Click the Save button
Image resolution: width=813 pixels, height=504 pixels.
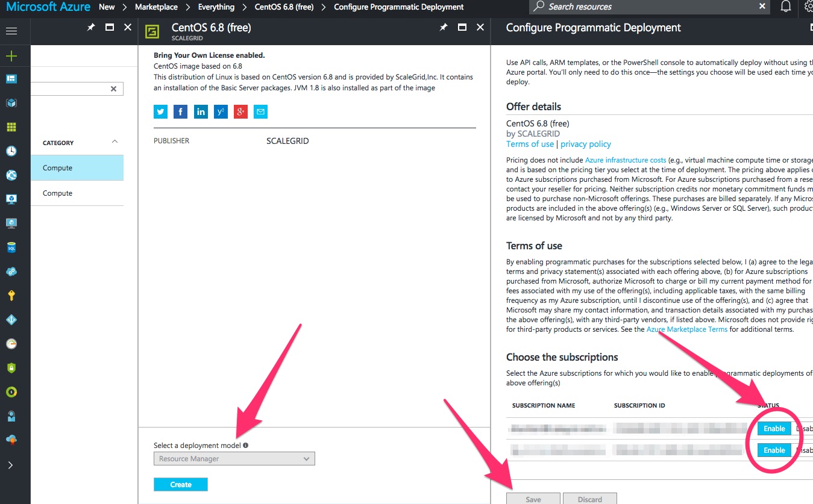click(x=533, y=499)
